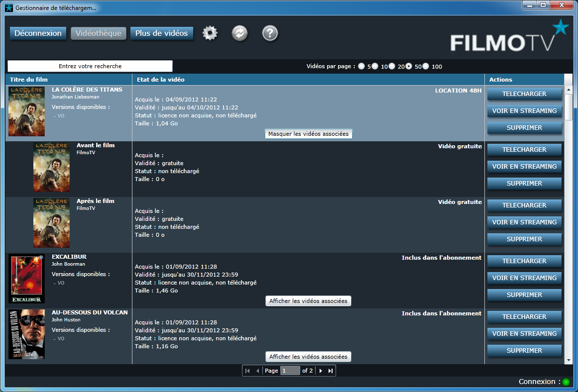Click director name 'John Huston'

coord(66,320)
